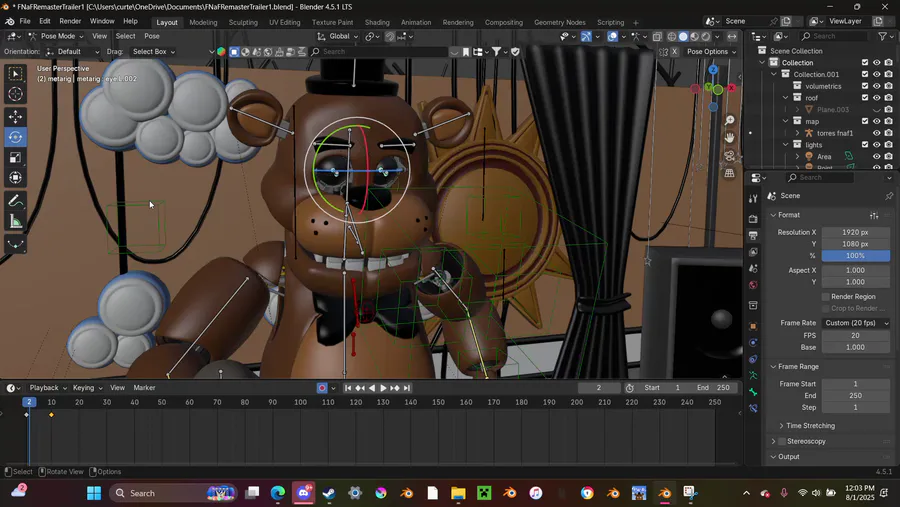Click the pan view hand icon
This screenshot has height=507, width=900.
tap(730, 138)
